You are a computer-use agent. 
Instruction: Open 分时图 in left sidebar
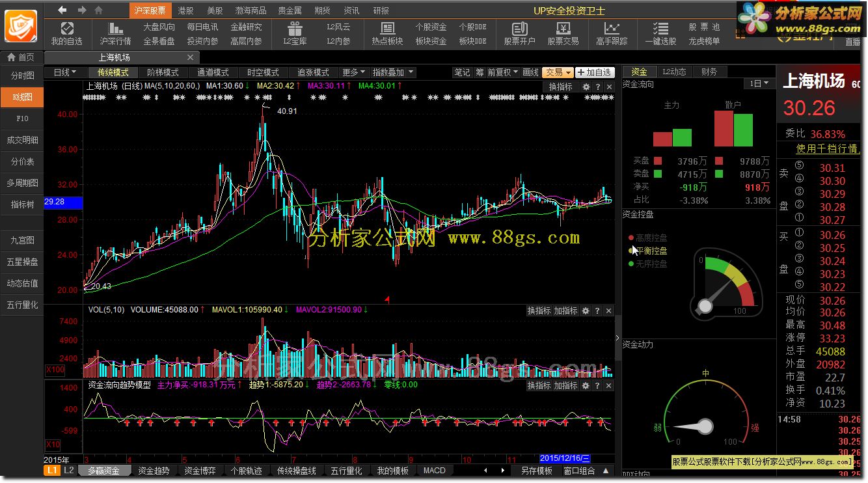point(22,76)
